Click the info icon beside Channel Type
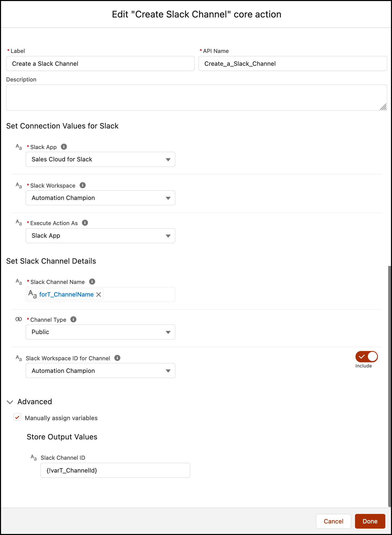This screenshot has width=392, height=535. (x=73, y=319)
